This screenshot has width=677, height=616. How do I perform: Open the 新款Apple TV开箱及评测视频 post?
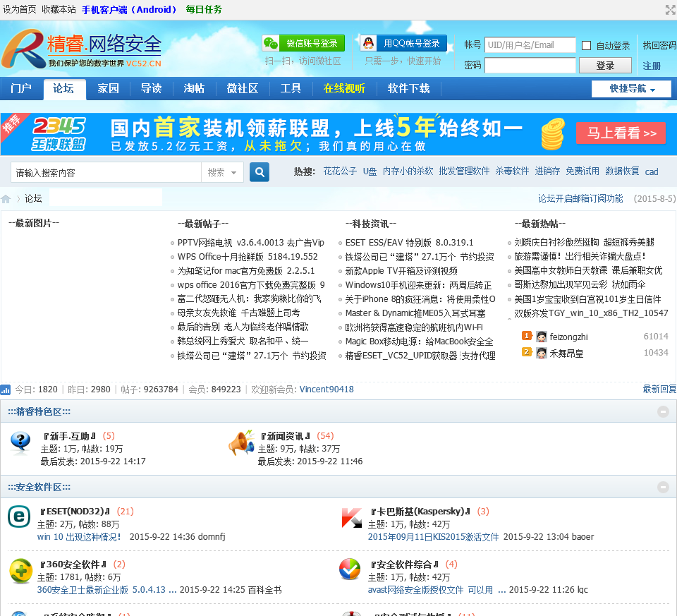coord(401,271)
